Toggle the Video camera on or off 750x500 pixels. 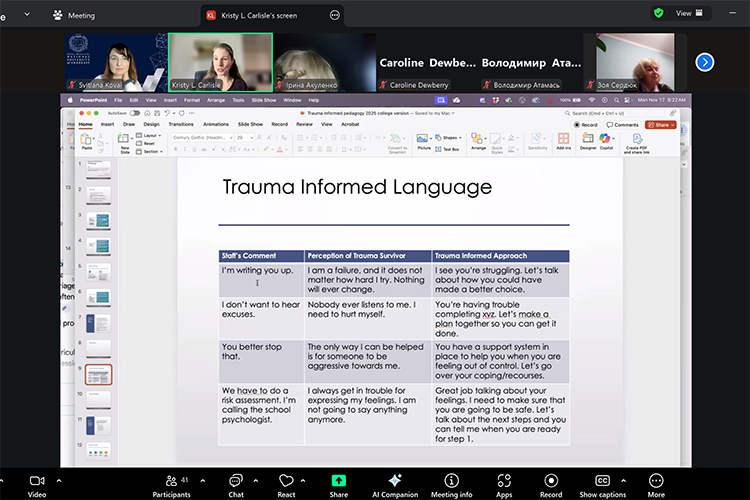[37, 482]
